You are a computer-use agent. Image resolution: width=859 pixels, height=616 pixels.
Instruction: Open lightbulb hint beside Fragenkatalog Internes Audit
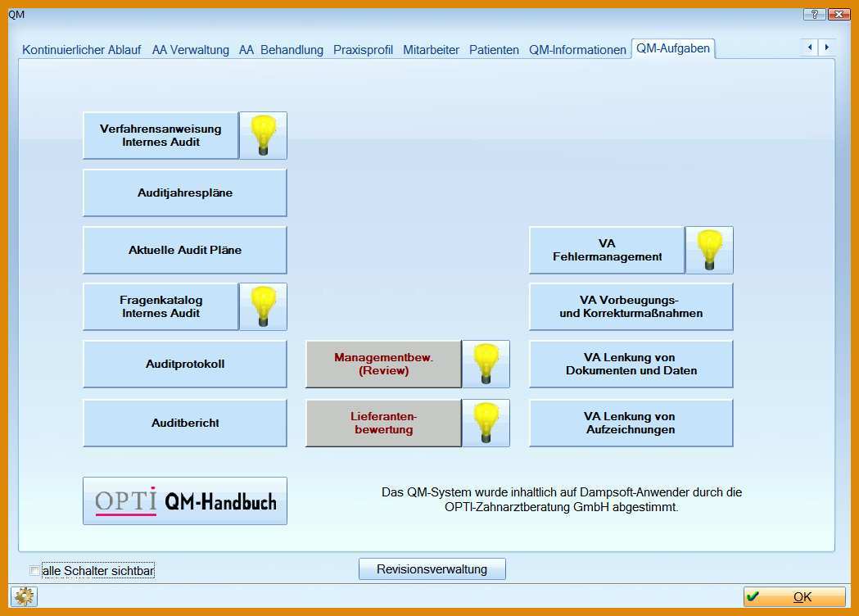tap(263, 306)
